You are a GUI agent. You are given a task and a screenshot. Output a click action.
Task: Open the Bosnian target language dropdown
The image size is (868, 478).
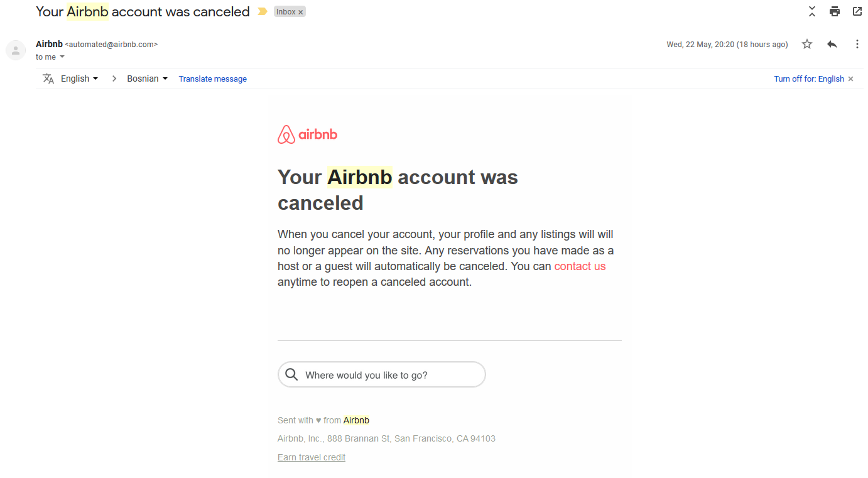pyautogui.click(x=148, y=79)
